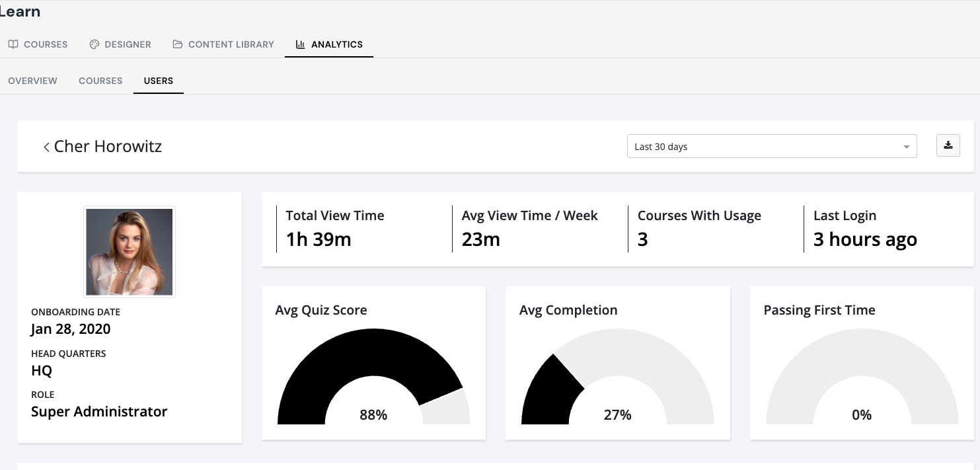This screenshot has height=470, width=980.
Task: Click the Content Library folder icon
Action: click(x=177, y=44)
